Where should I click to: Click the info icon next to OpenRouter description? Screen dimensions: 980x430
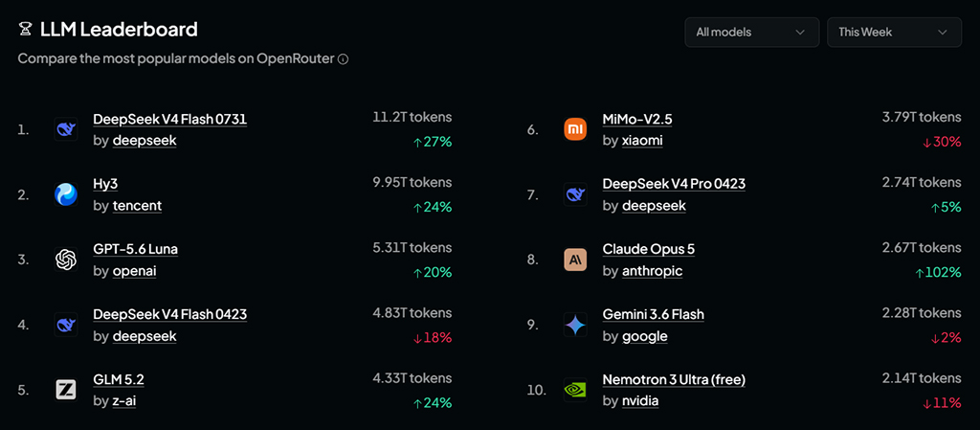343,59
